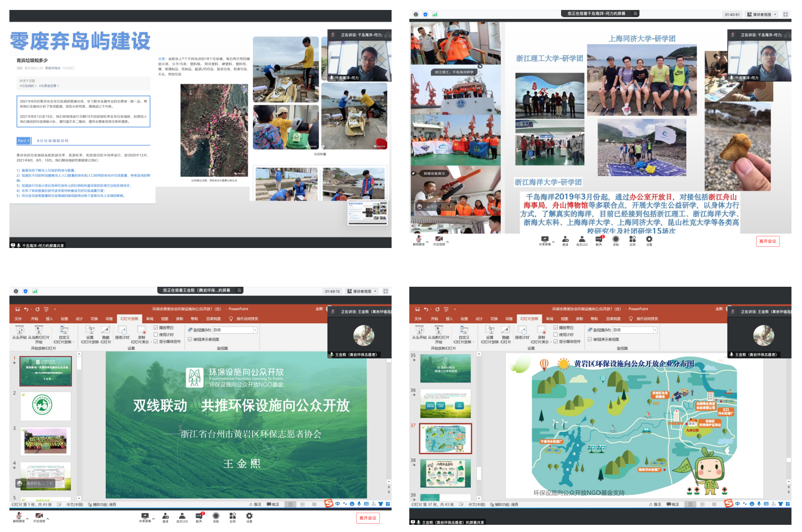Click meeting info icon in the 01:40:51 window

click(416, 14)
